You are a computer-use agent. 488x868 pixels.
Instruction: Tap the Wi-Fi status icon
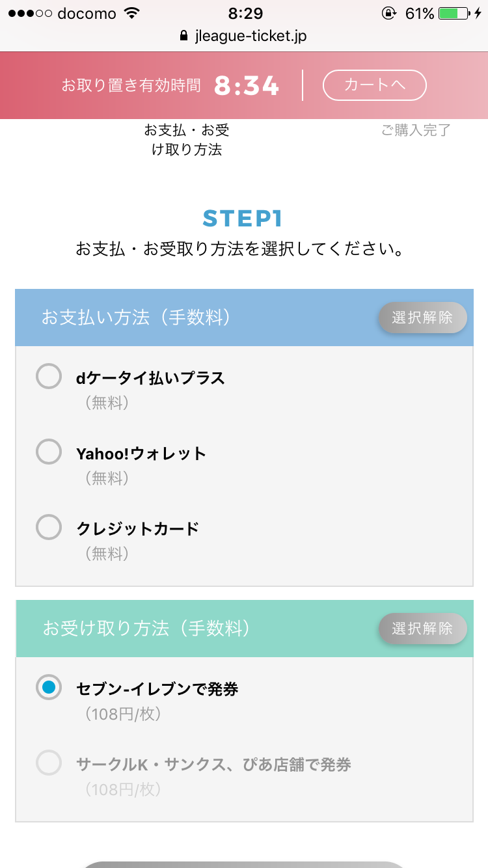[x=132, y=14]
